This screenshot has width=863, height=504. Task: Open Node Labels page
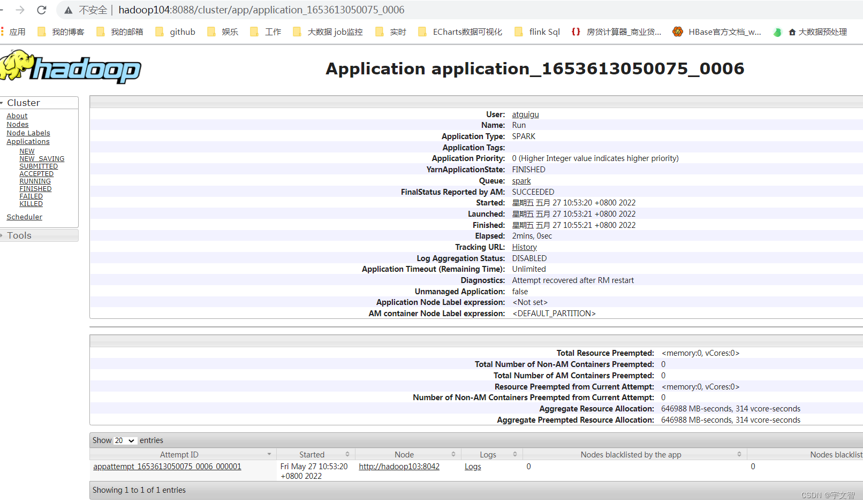(28, 133)
